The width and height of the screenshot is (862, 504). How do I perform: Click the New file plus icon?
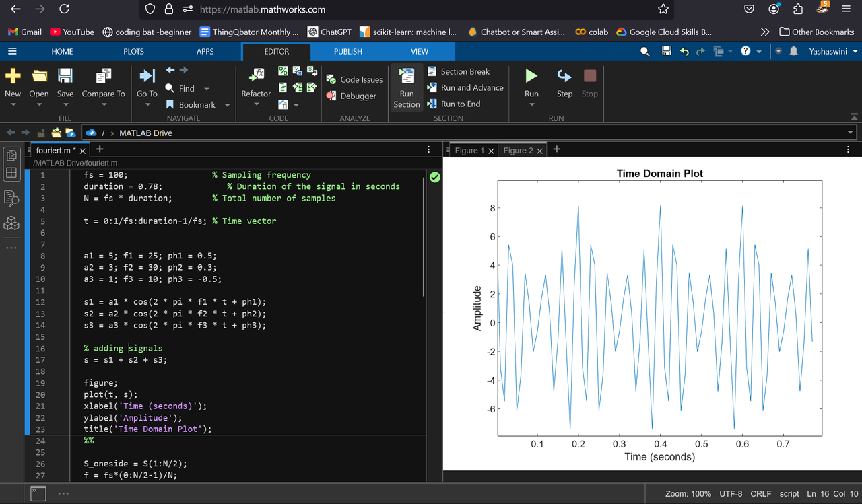(13, 75)
